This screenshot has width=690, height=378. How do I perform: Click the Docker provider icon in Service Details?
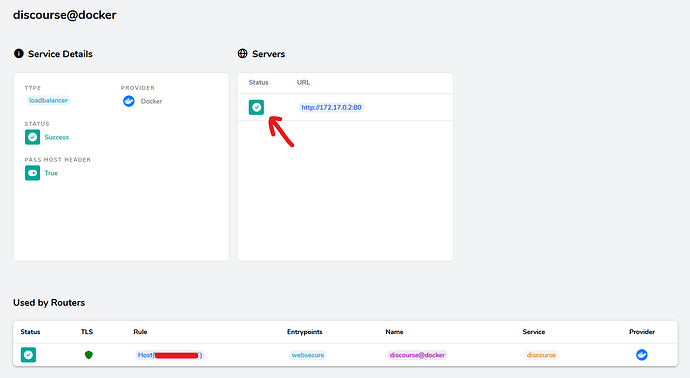click(128, 101)
